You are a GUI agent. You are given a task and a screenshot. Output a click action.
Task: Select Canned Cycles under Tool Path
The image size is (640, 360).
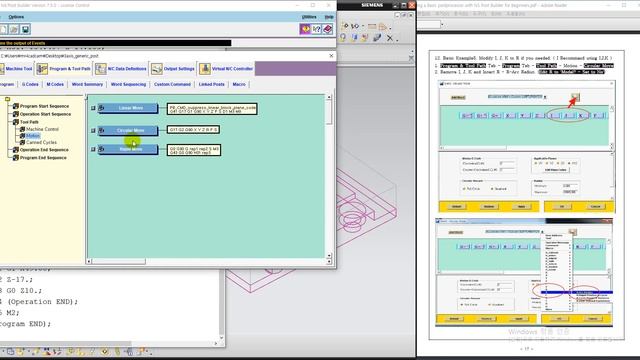[x=41, y=142]
